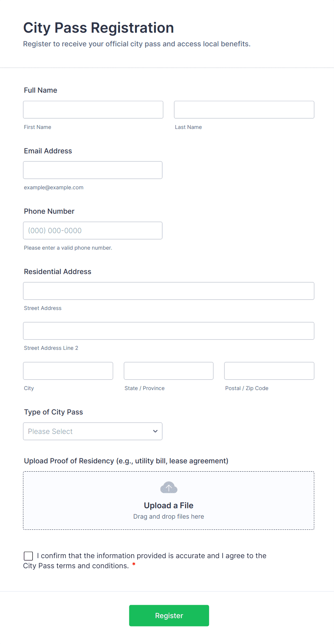Select the Street Address Line 2 field
This screenshot has height=644, width=334.
[168, 331]
